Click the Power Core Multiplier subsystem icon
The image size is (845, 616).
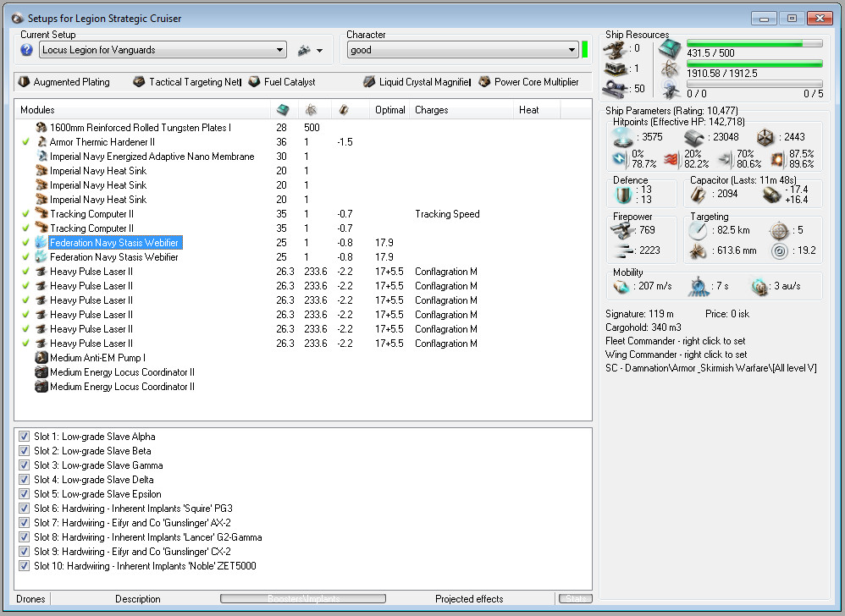[x=484, y=82]
